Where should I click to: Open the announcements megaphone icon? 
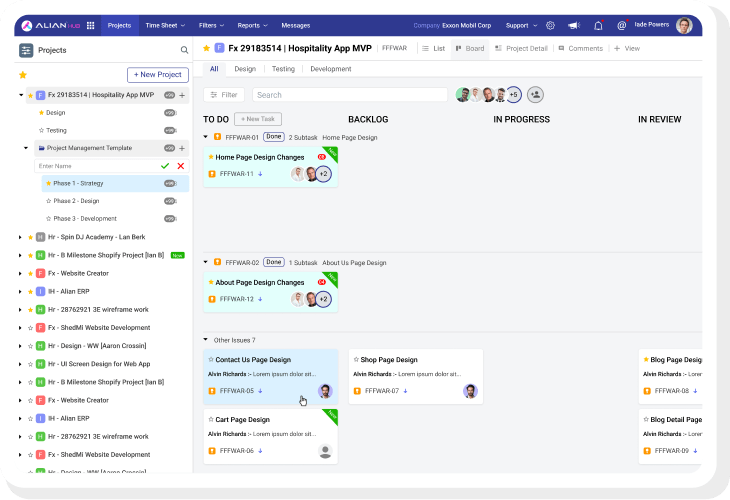pos(574,26)
